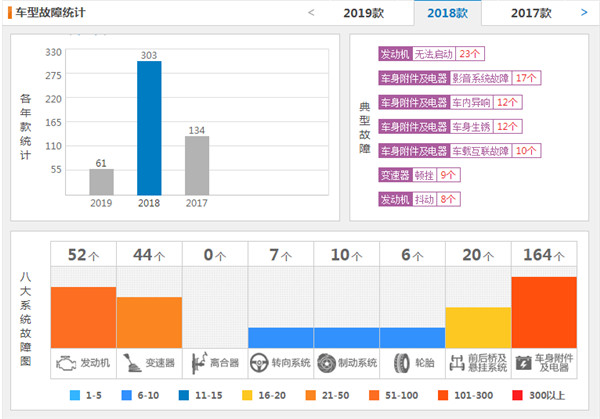Click the 2017 x-axis label
This screenshot has width=600, height=419.
197,203
